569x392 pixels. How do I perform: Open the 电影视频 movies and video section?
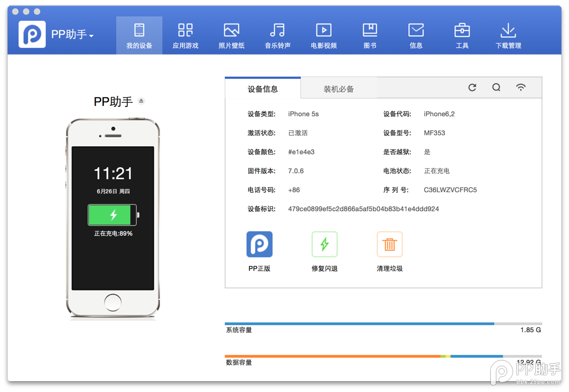click(x=324, y=36)
